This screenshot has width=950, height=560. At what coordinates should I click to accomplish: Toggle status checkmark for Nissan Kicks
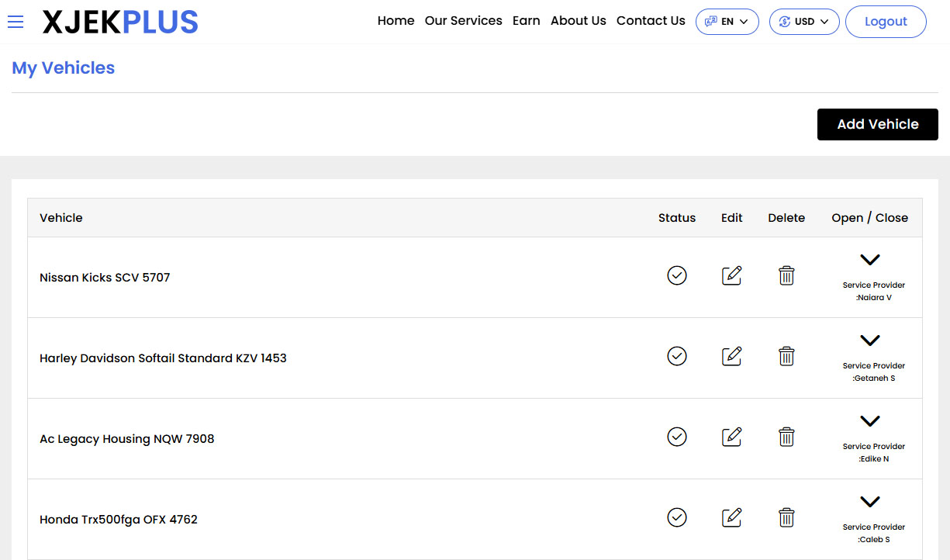tap(677, 275)
